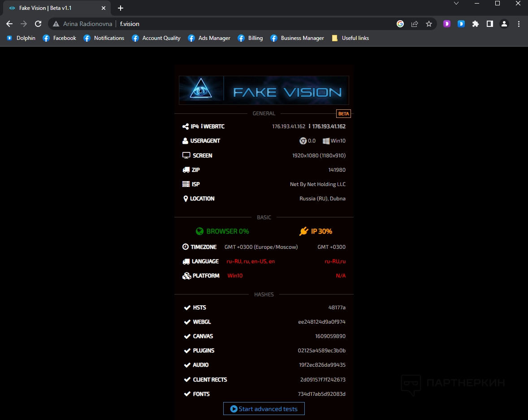528x420 pixels.
Task: Click the forward navigation arrow
Action: (x=24, y=24)
